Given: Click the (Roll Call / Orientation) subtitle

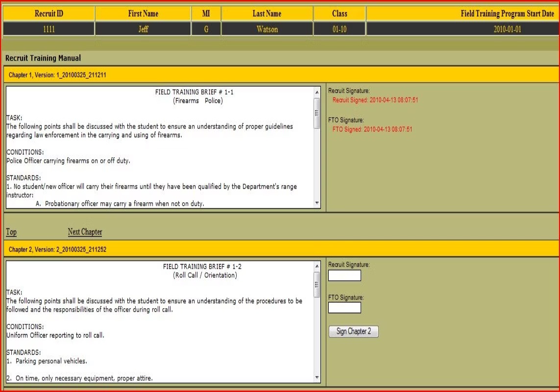Looking at the screenshot, I should click(x=205, y=275).
